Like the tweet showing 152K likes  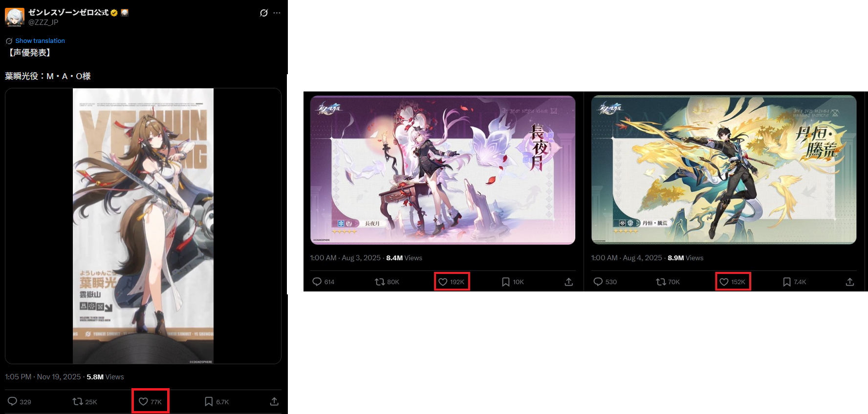click(732, 282)
